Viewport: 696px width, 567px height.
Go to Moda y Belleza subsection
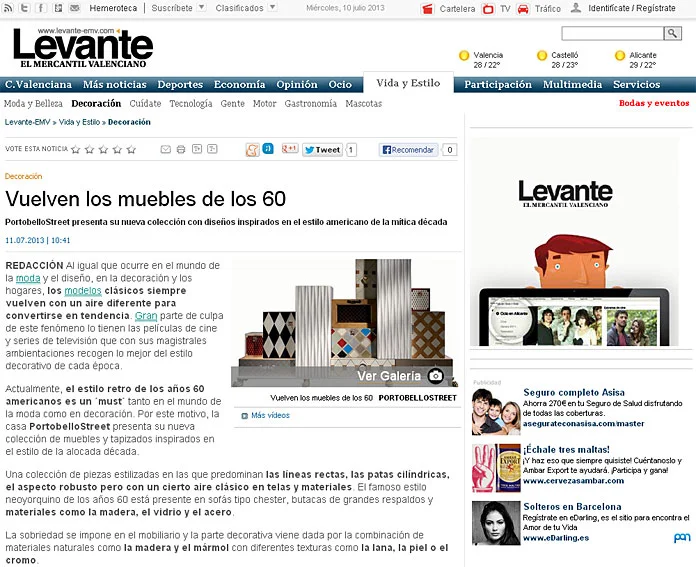point(33,103)
